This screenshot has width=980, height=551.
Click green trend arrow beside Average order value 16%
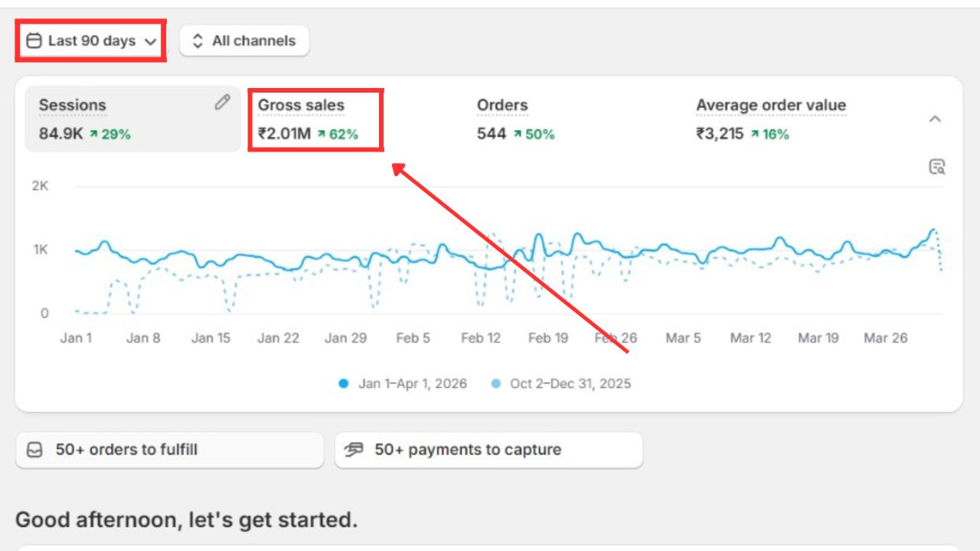pos(755,134)
